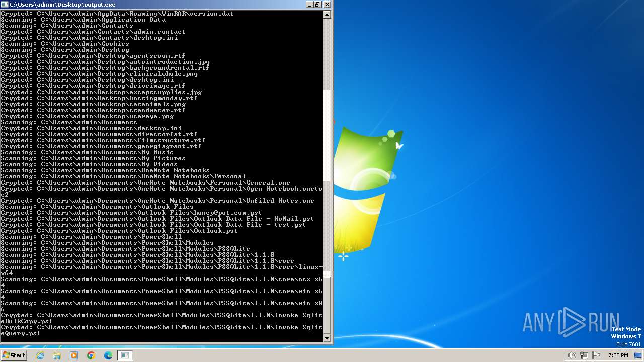Launch Microsoft Edge from taskbar
The image size is (644, 362).
[108, 355]
